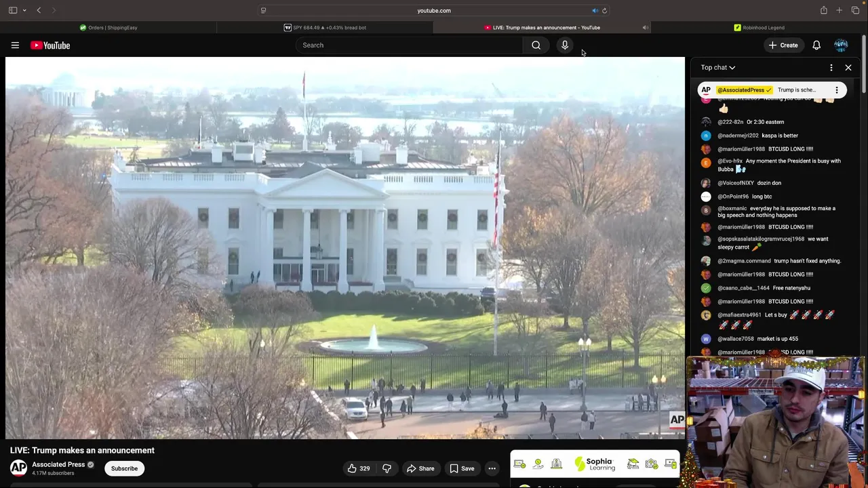Expand the sidebar options dropdown arrow
Screen dimensions: 868x488
tap(24, 10)
